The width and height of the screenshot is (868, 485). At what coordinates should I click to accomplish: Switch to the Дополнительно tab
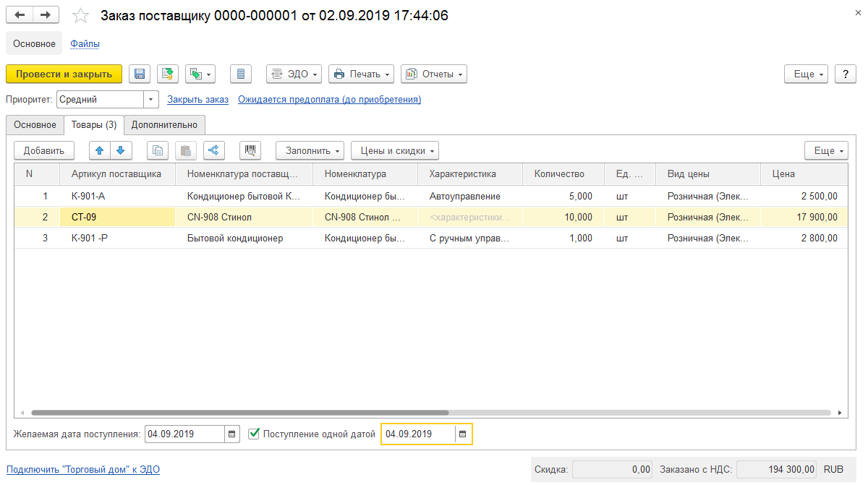click(x=164, y=124)
